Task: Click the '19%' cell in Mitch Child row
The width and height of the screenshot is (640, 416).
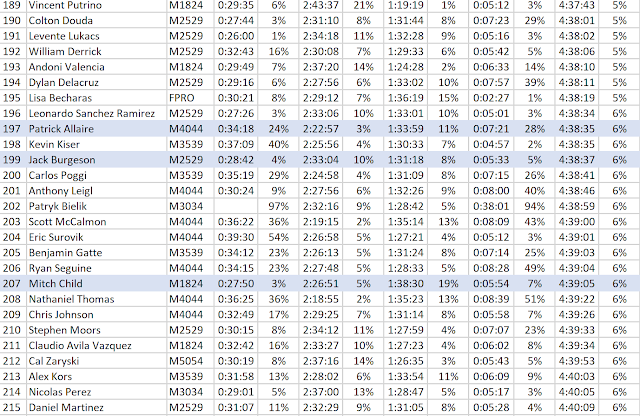Action: [448, 284]
